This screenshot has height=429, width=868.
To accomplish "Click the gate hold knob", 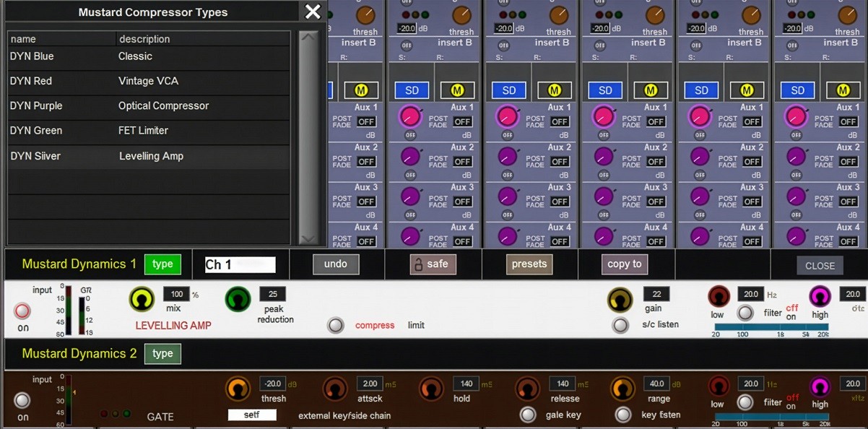I will [431, 389].
